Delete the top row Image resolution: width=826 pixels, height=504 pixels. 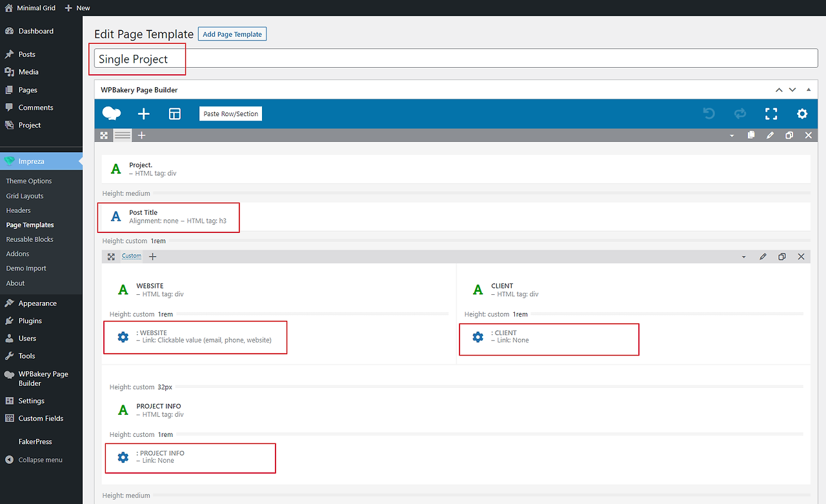pos(809,136)
